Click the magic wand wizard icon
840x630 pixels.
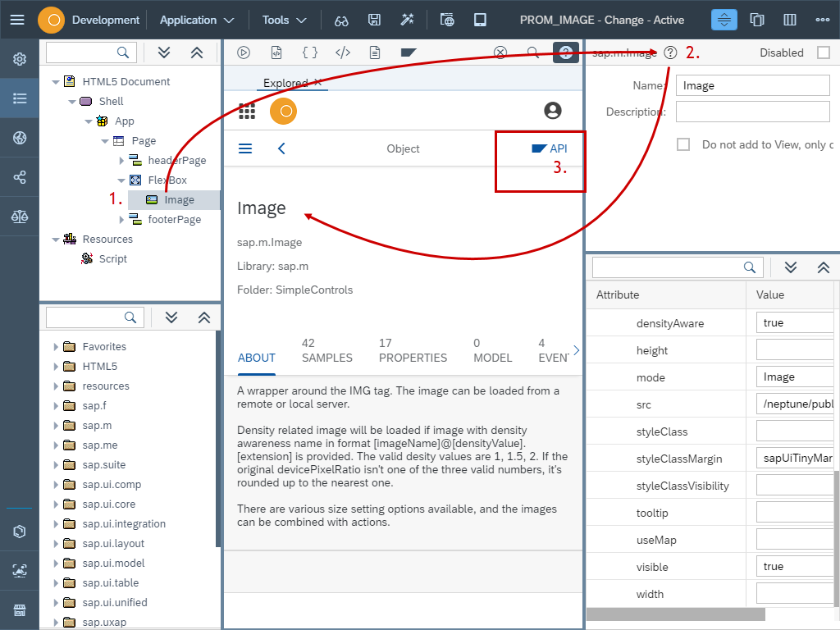(407, 20)
